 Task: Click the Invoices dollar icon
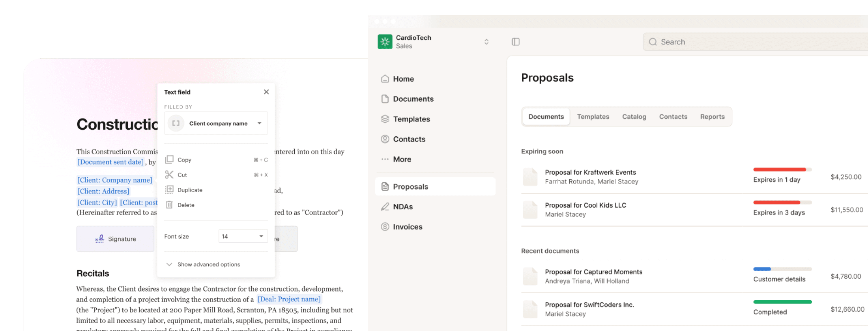click(x=385, y=227)
